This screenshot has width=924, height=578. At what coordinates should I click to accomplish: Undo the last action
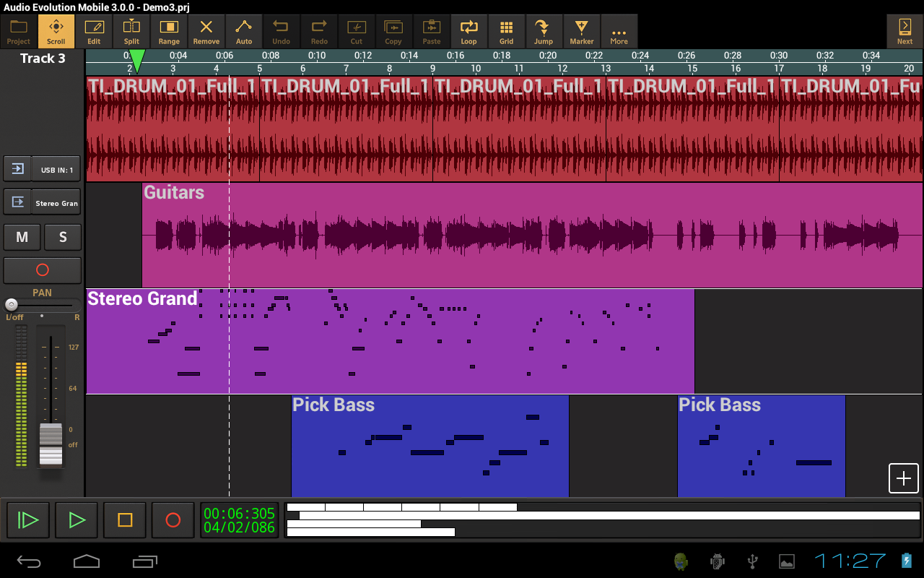[282, 32]
